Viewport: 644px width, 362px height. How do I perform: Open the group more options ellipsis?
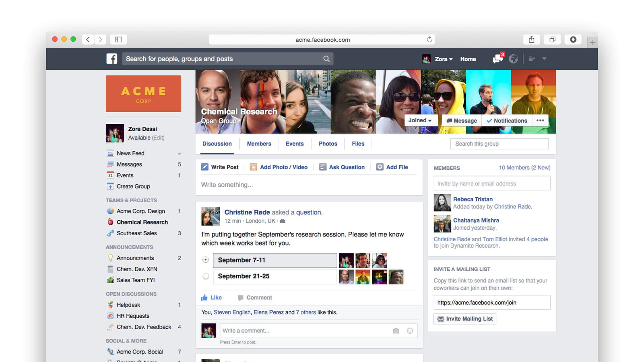(540, 121)
